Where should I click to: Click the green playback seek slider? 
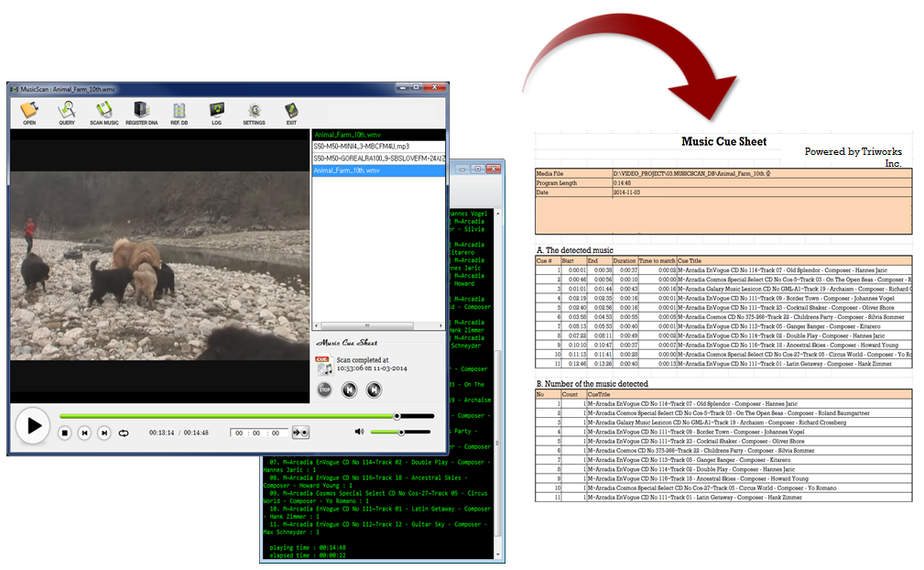pos(229,416)
